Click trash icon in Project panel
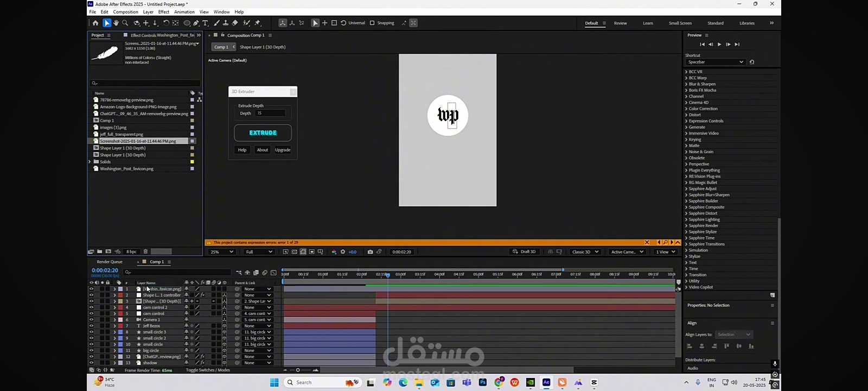 tap(145, 251)
